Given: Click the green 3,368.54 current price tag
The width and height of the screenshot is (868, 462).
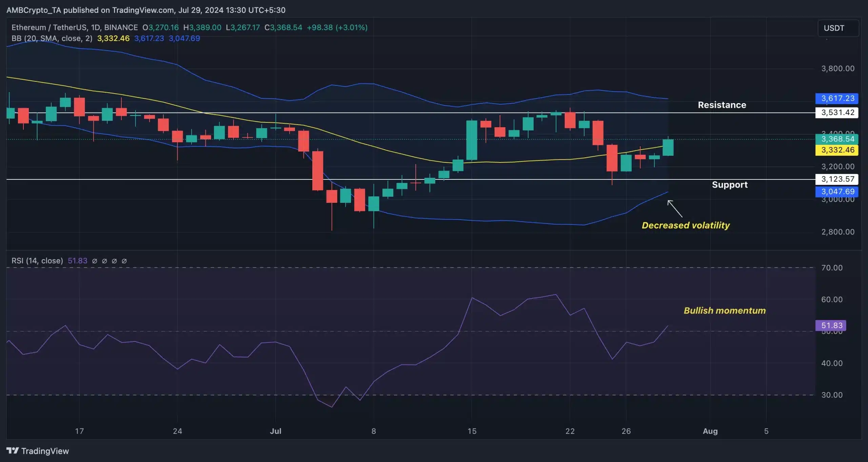Looking at the screenshot, I should pyautogui.click(x=837, y=139).
